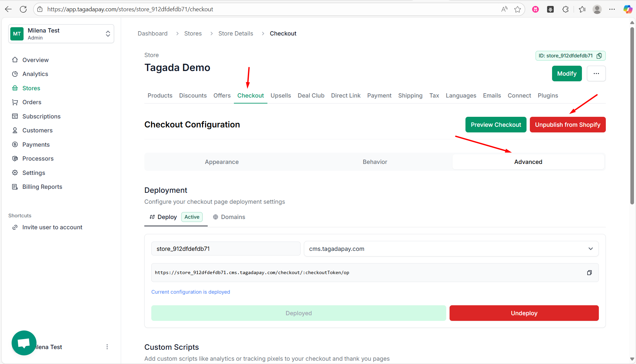Image resolution: width=636 pixels, height=364 pixels.
Task: Open the Payment tab
Action: click(x=379, y=96)
